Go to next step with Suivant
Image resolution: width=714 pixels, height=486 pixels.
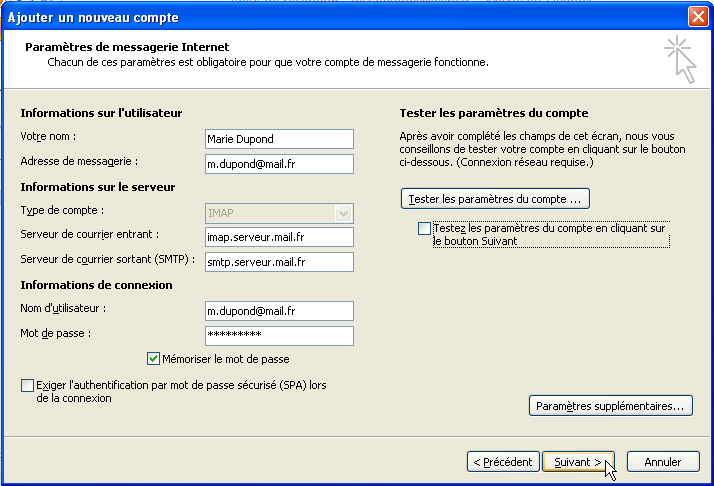[x=578, y=462]
